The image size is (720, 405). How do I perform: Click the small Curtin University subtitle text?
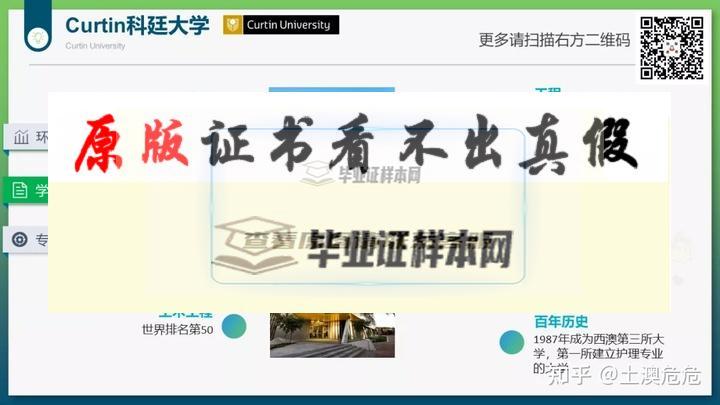pos(95,46)
